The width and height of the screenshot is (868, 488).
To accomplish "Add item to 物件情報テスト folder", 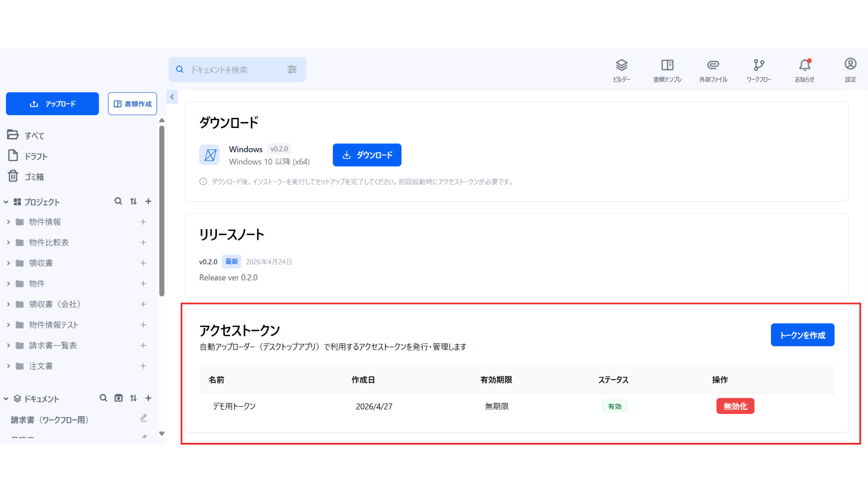I will (x=143, y=325).
